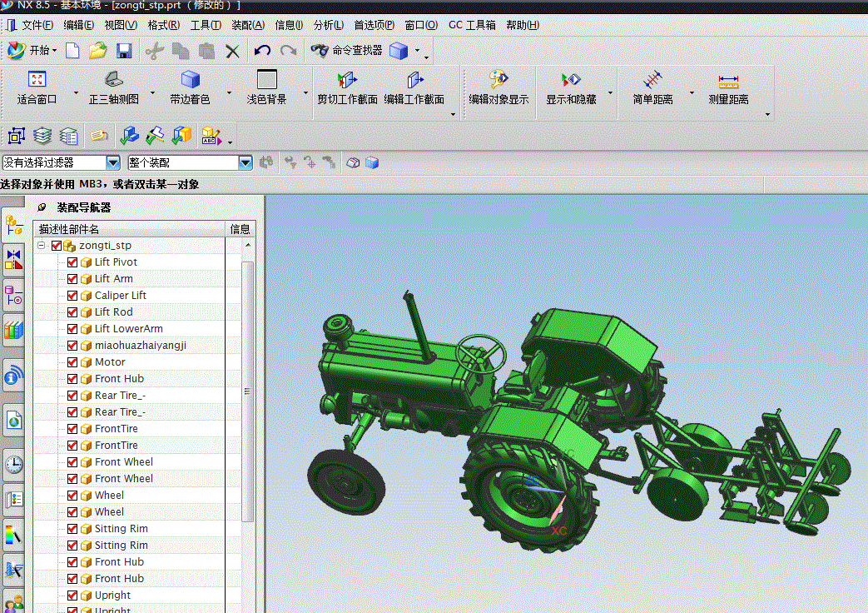Click the navigator vertical scrollbar thumb
The height and width of the screenshot is (613, 868).
pos(247,391)
